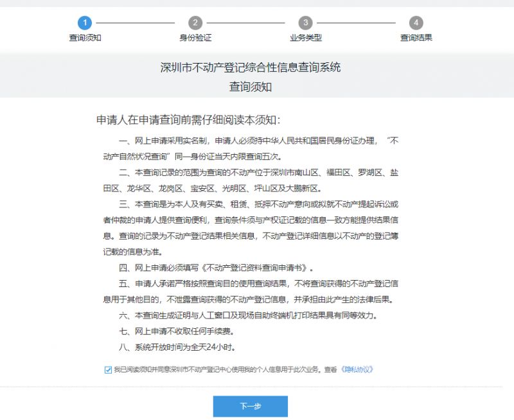Click the line 申请人在申请查询前需仔细阅读本须知
Image resolution: width=514 pixels, height=420 pixels.
(188, 120)
